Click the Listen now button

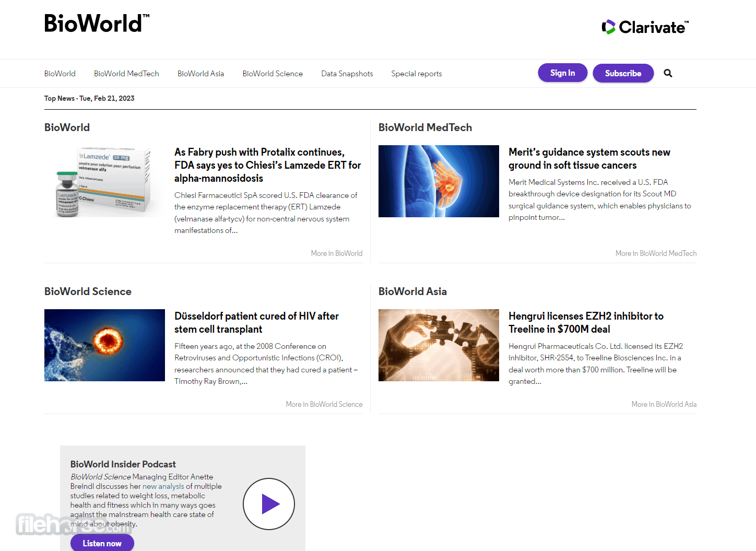pyautogui.click(x=102, y=543)
